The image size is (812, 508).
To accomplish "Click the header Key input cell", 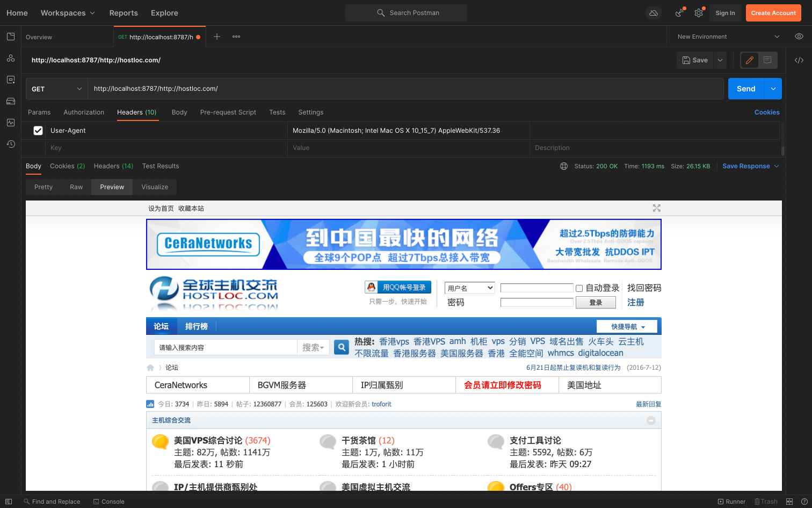I will coord(166,148).
